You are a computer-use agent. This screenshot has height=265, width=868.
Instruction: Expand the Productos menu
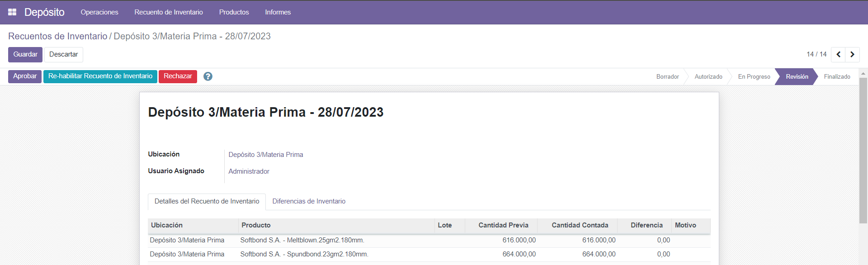pyautogui.click(x=234, y=12)
